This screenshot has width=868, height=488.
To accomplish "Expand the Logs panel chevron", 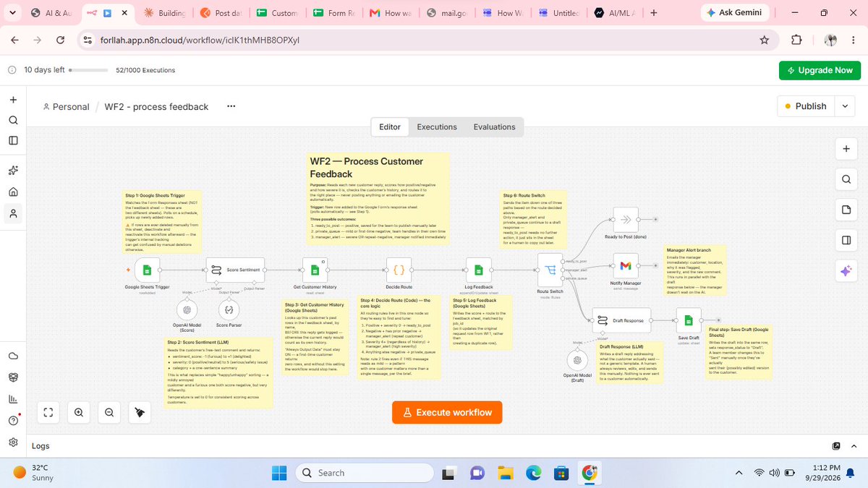I will coord(855,446).
